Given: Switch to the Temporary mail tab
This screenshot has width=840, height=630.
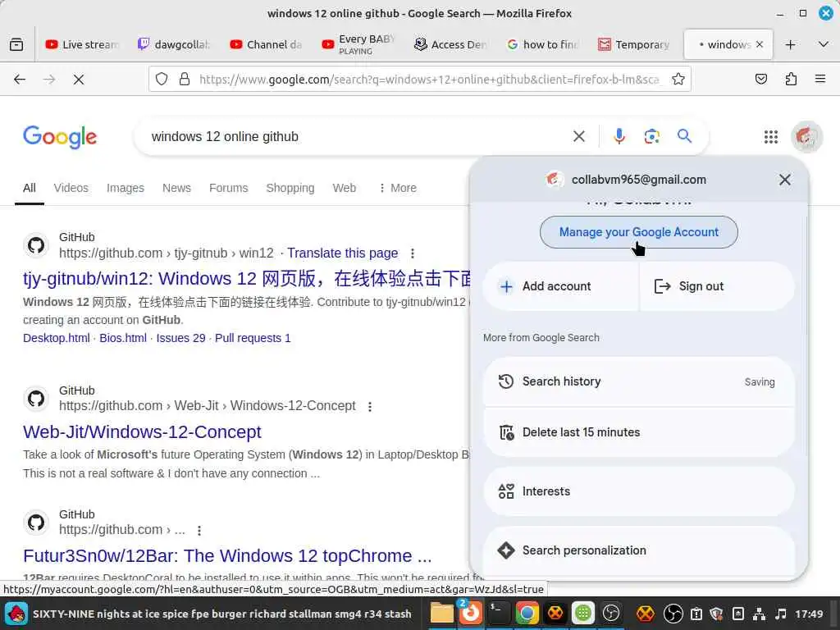Looking at the screenshot, I should [x=634, y=44].
